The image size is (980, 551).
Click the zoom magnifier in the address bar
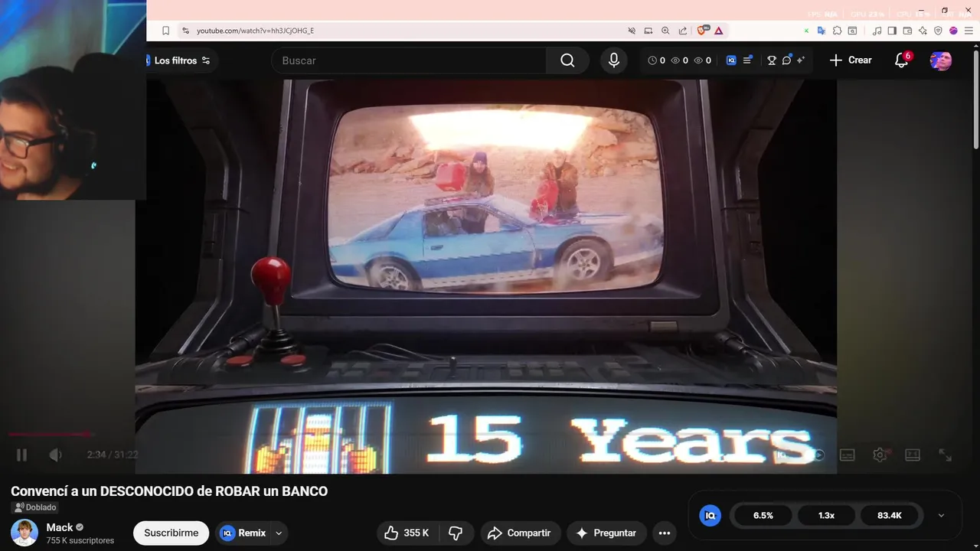pos(665,31)
